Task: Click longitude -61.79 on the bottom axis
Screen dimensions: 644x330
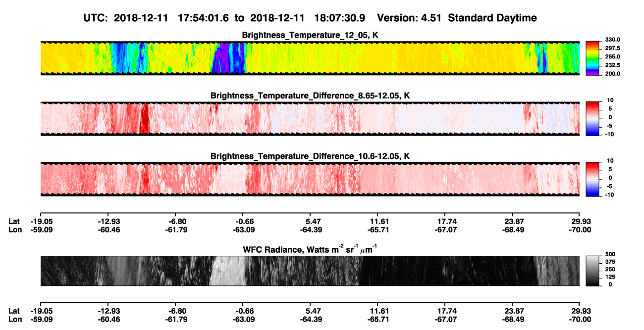Action: point(177,320)
